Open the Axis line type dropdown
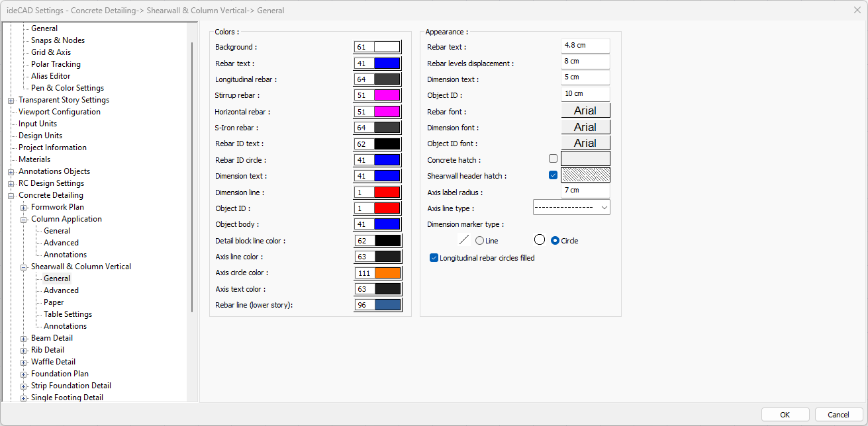 pyautogui.click(x=571, y=208)
